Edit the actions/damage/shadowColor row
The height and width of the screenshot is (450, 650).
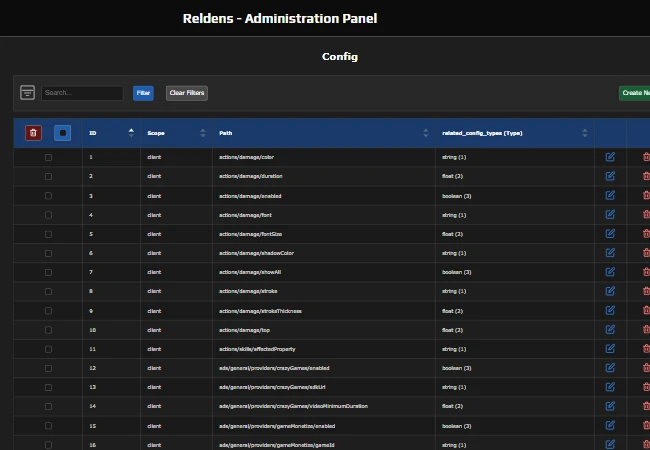coord(610,253)
